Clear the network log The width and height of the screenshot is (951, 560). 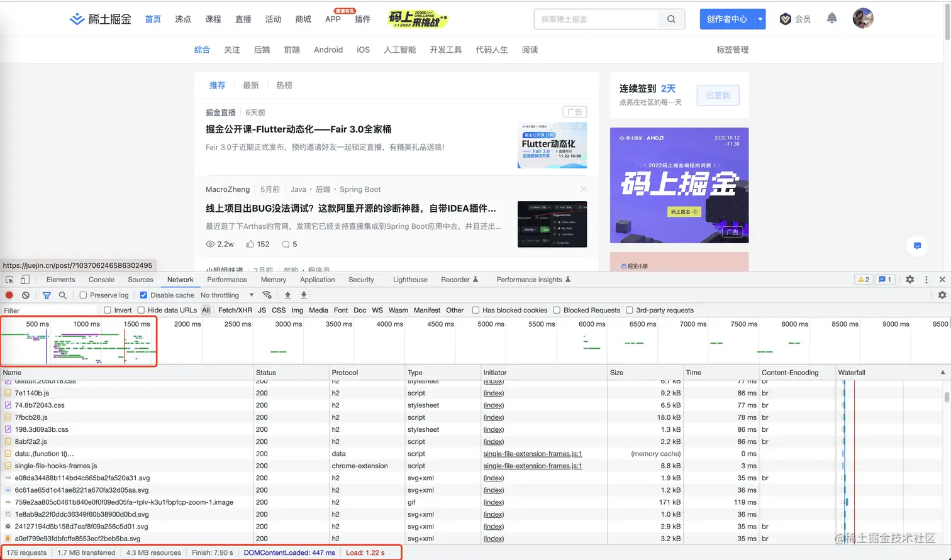tap(26, 295)
